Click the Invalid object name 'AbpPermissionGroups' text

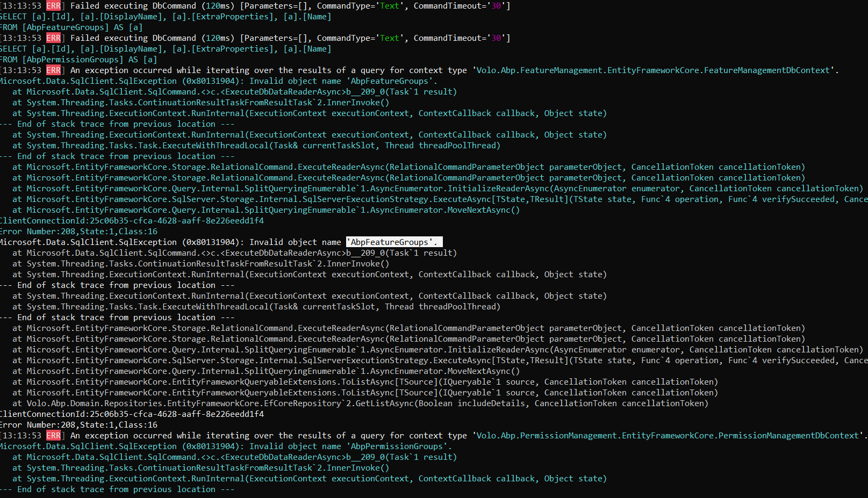pyautogui.click(x=350, y=446)
